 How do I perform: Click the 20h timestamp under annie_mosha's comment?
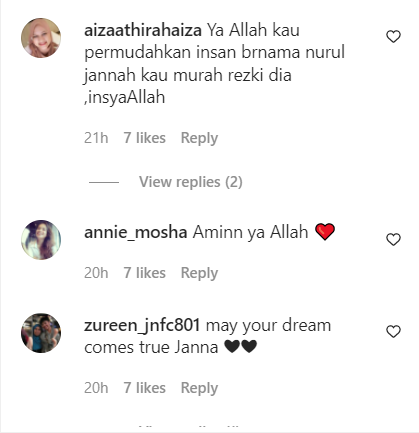click(96, 273)
